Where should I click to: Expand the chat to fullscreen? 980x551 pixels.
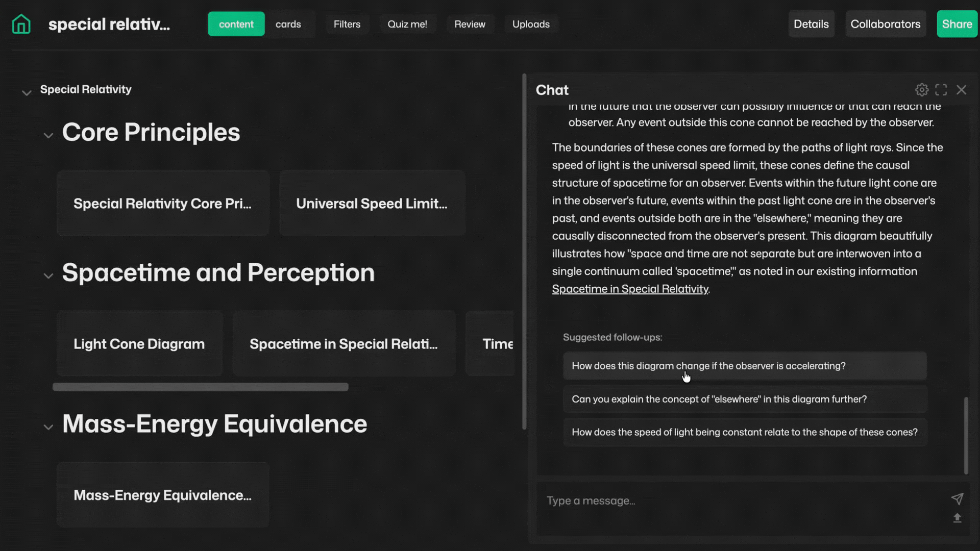click(941, 89)
